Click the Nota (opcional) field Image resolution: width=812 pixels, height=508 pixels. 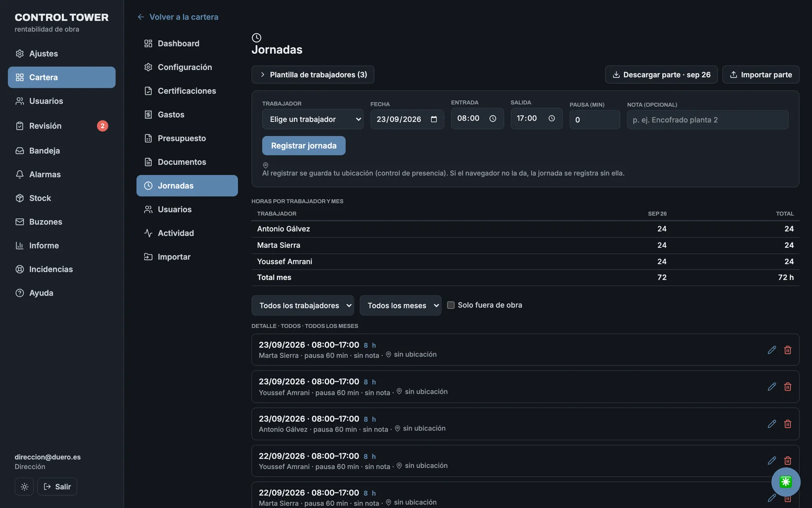[708, 120]
